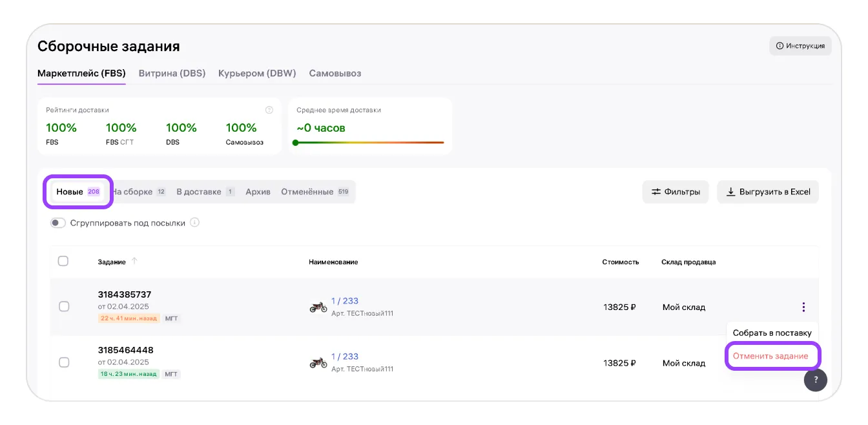The image size is (868, 425).
Task: Click the average delivery time slider bar
Action: 369,143
